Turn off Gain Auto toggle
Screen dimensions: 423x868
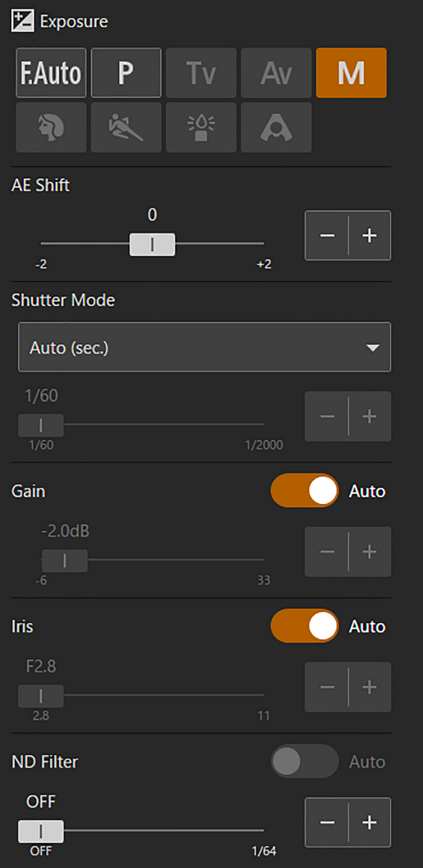pos(305,491)
